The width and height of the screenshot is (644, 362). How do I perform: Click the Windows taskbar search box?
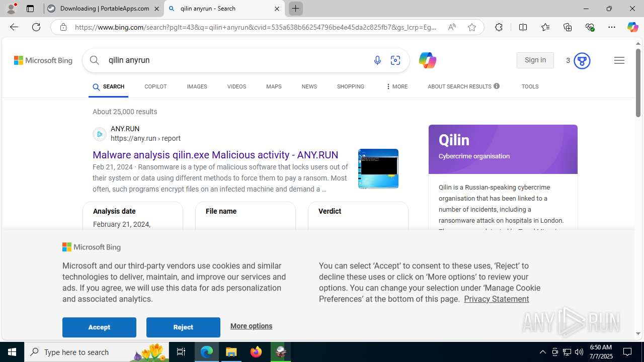tap(97, 352)
